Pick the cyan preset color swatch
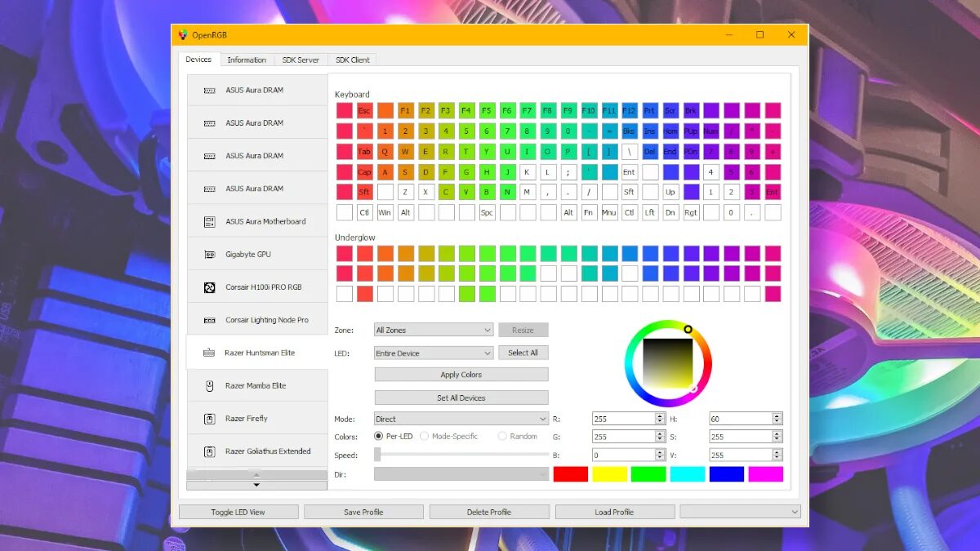 pyautogui.click(x=688, y=473)
